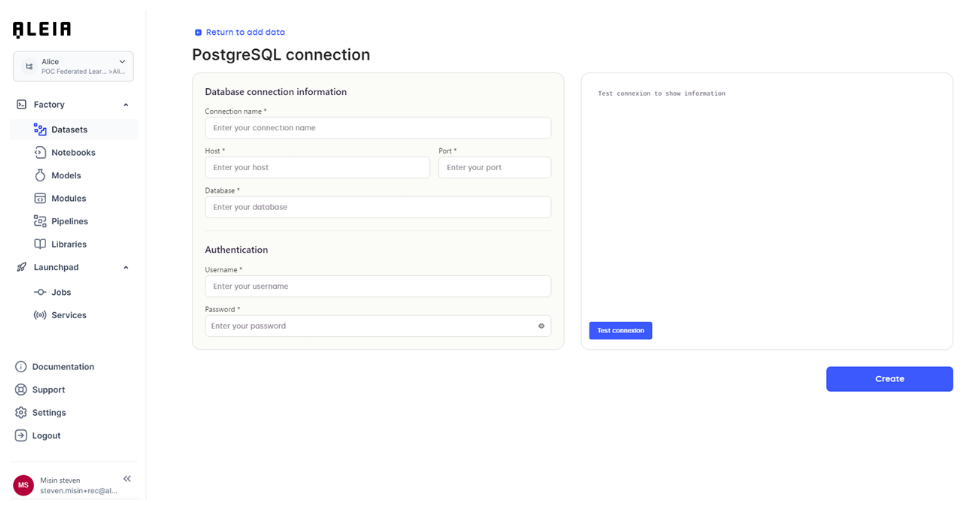Click the Services broadcast icon
Viewport: 975px width, 510px height.
pyautogui.click(x=40, y=315)
